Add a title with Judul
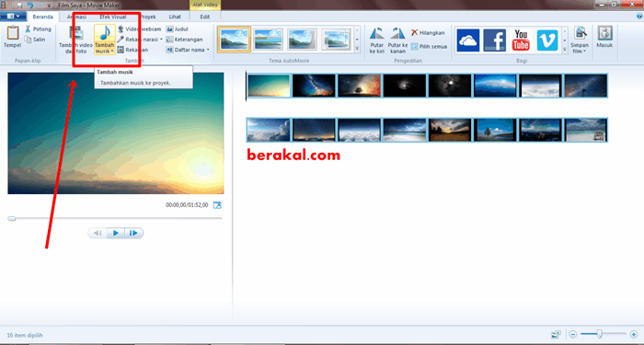Image resolution: width=644 pixels, height=345 pixels. [x=177, y=29]
